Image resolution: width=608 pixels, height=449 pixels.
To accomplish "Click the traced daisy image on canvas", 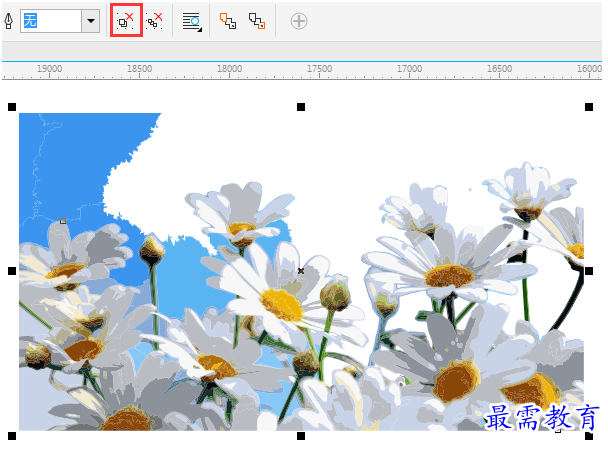I will tap(301, 272).
